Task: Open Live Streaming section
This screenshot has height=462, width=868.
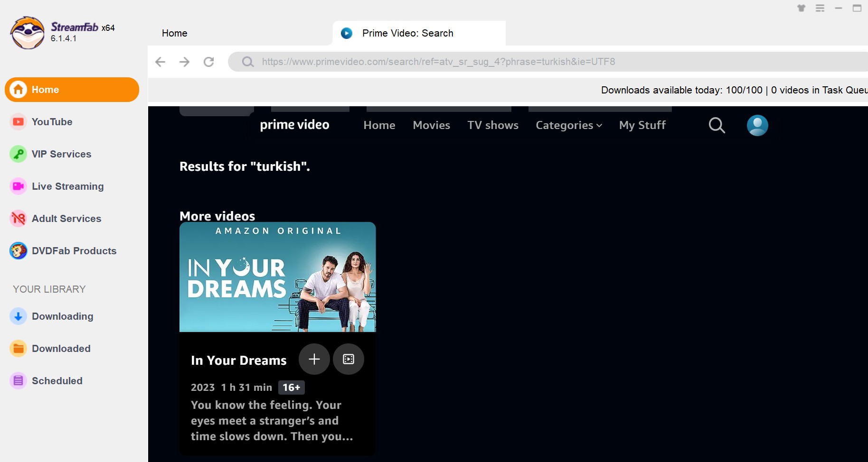Action: [67, 186]
